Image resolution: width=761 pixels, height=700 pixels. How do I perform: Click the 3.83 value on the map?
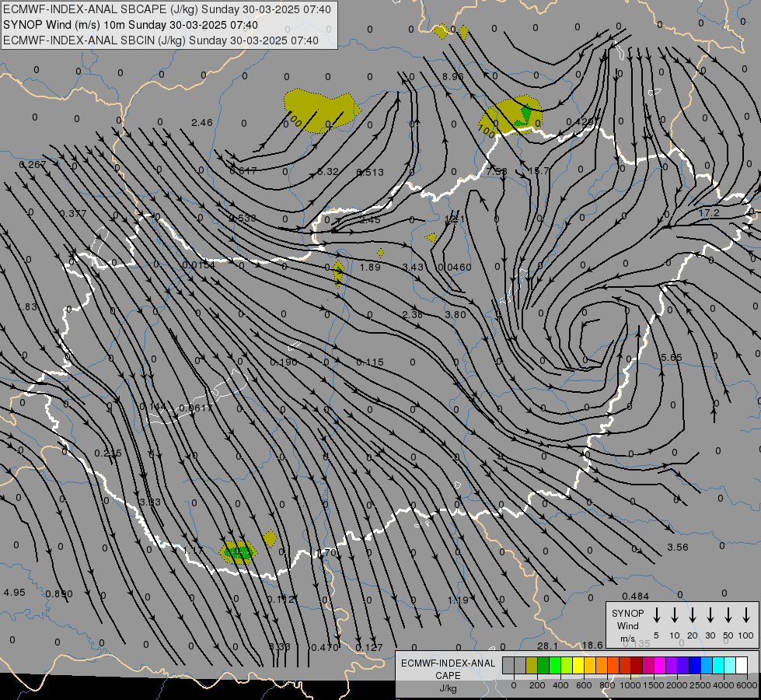(149, 502)
